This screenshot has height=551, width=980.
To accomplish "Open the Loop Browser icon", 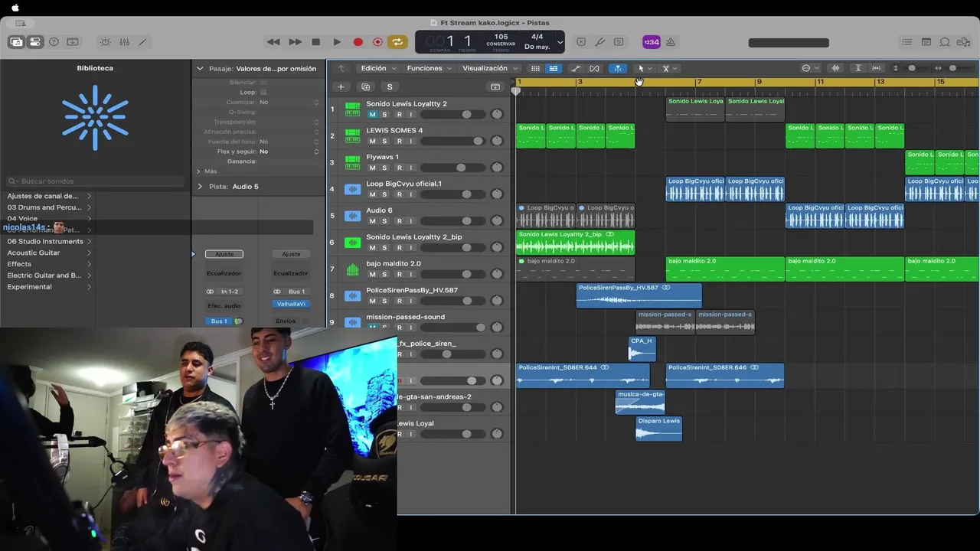I will coord(945,42).
